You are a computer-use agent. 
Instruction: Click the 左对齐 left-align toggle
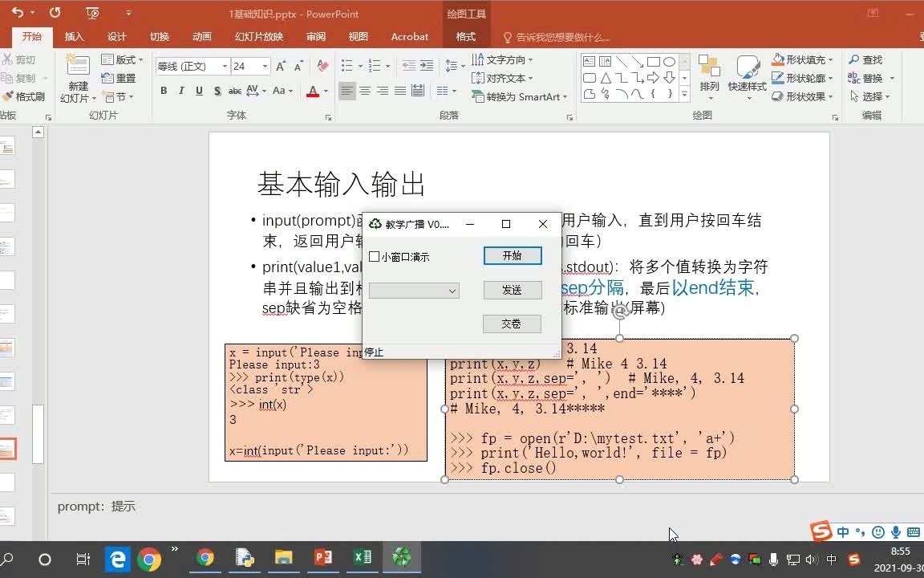coord(347,91)
